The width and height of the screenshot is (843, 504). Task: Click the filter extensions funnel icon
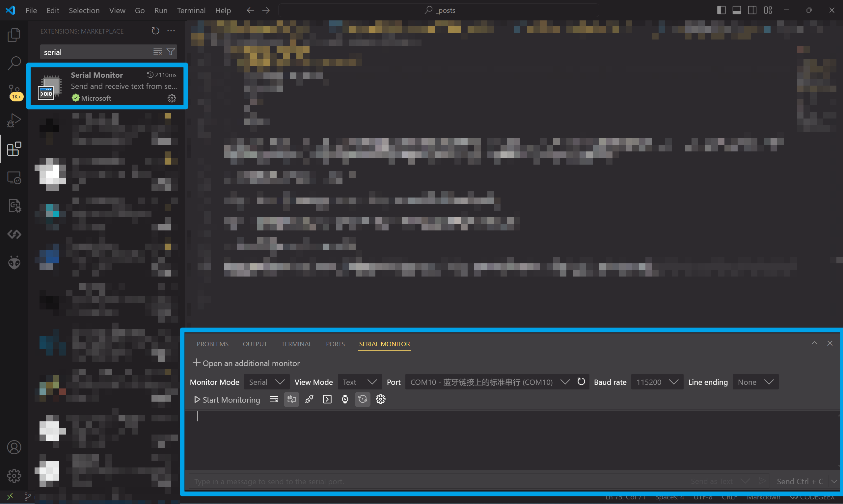171,52
